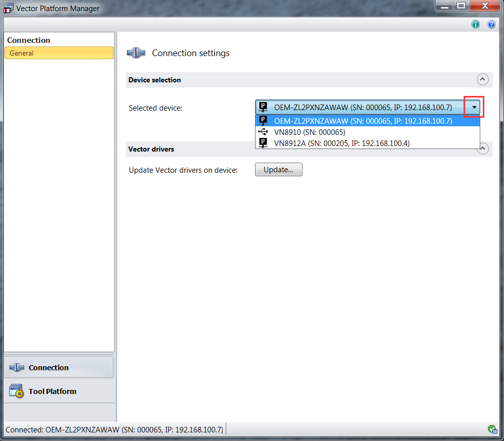This screenshot has height=441, width=504.
Task: Maximize the Vector Platform Manager window
Action: [461, 6]
